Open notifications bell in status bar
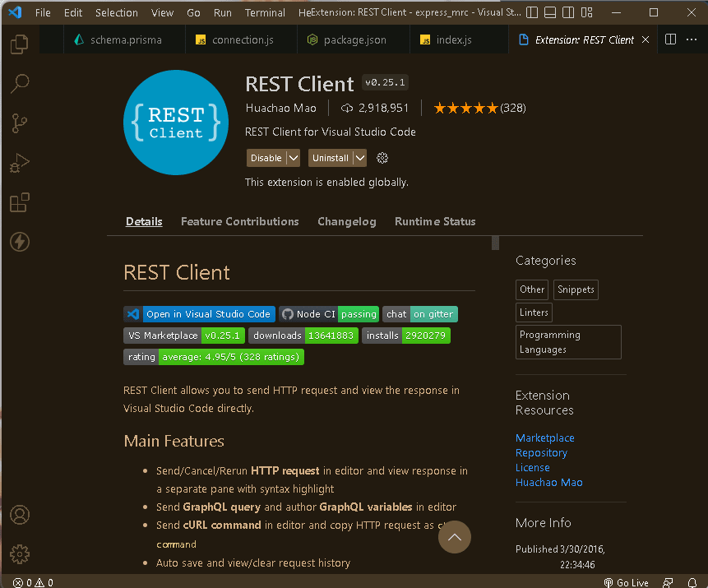Screen dimensions: 708x588 point(692,582)
